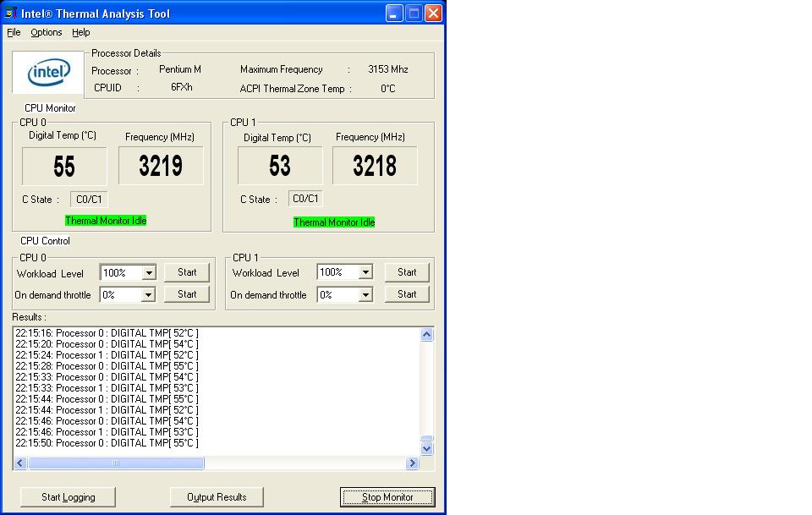Click CPU 0 Thermal Monitor Idle indicator
Viewport: 812px width, 515px height.
click(106, 221)
